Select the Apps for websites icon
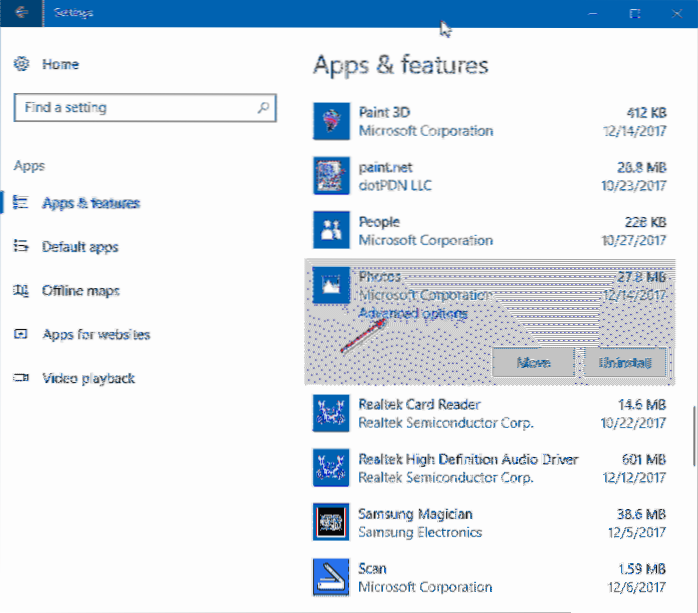Image resolution: width=698 pixels, height=613 pixels. tap(20, 334)
